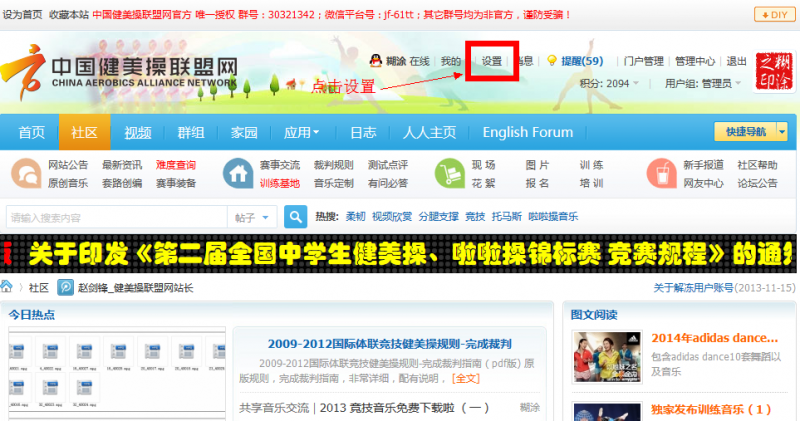800x421 pixels.
Task: Expand the 积分: 2094 points dropdown
Action: pyautogui.click(x=609, y=84)
